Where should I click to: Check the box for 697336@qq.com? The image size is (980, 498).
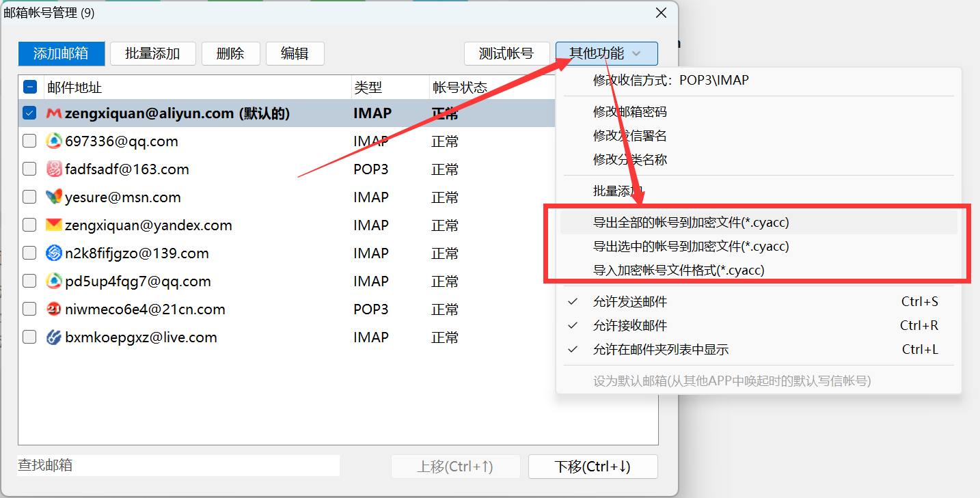[x=30, y=141]
